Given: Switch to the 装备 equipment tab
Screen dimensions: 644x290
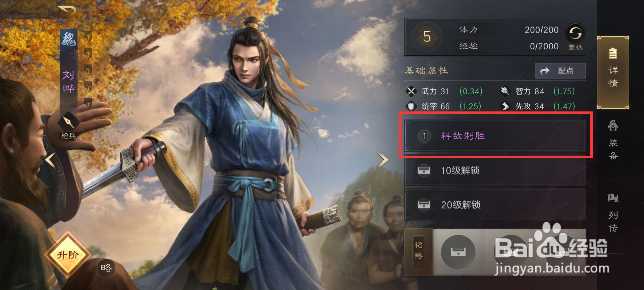Looking at the screenshot, I should 613,140.
